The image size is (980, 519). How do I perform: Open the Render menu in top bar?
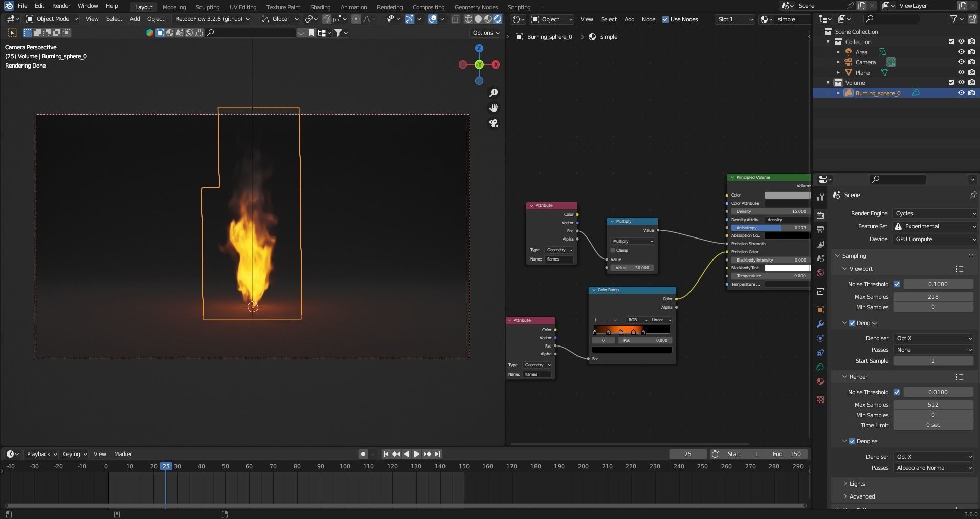point(61,6)
